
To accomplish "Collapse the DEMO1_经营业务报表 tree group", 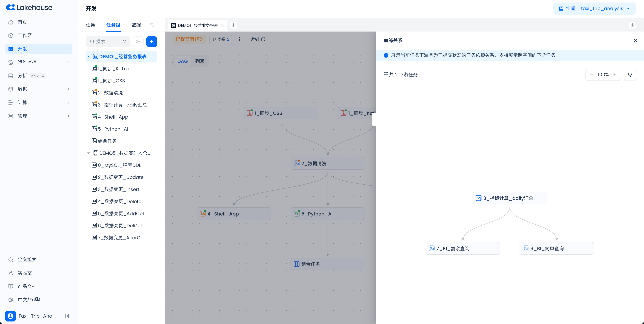I will pyautogui.click(x=89, y=57).
